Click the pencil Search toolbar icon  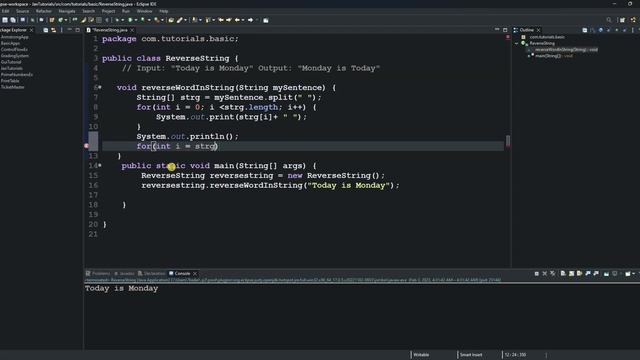point(179,20)
